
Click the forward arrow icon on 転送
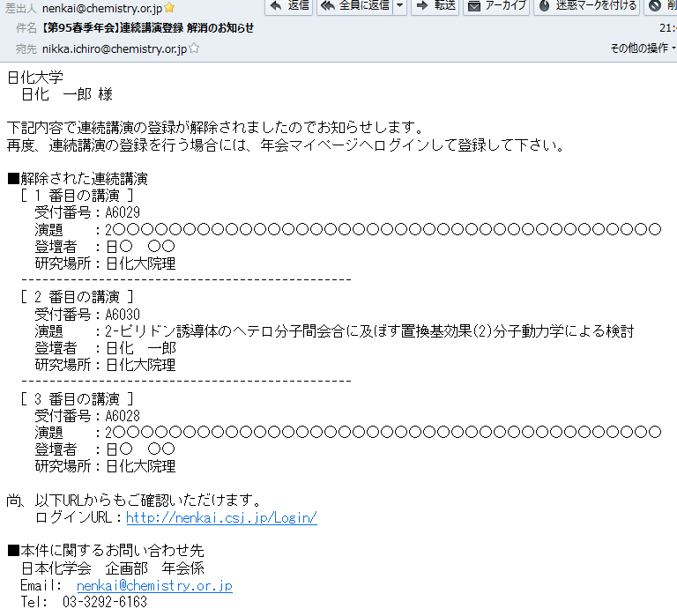421,6
